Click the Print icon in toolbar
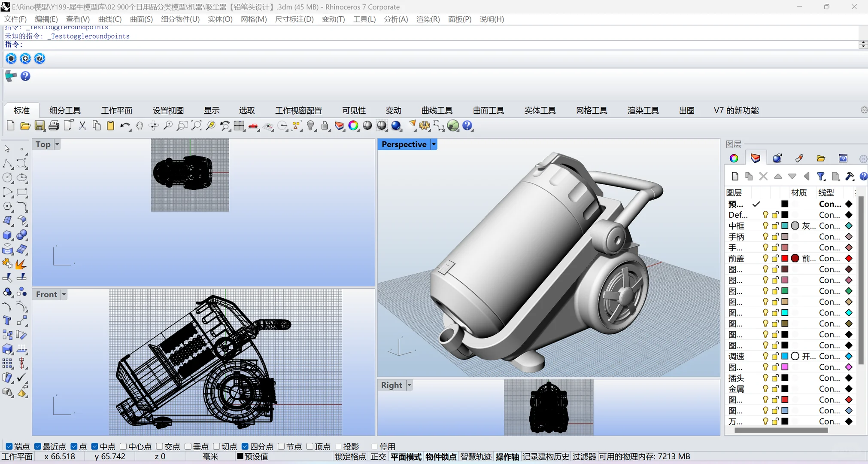Viewport: 868px width, 464px height. pos(54,126)
